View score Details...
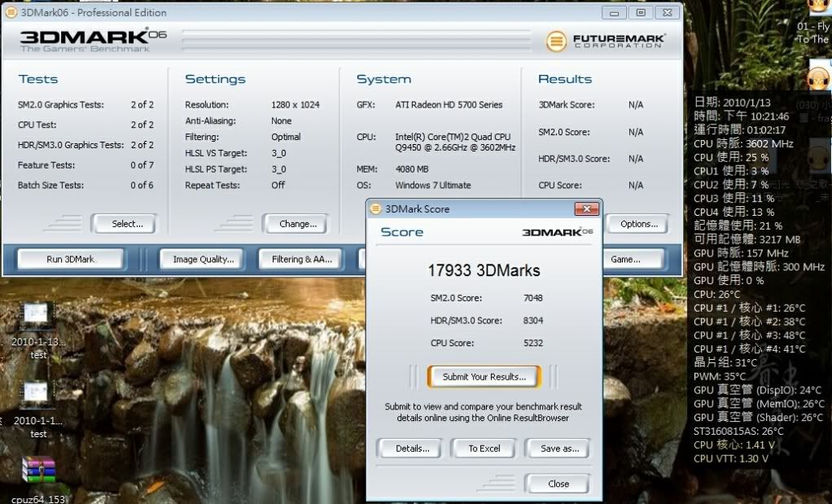832x504 pixels. (409, 449)
